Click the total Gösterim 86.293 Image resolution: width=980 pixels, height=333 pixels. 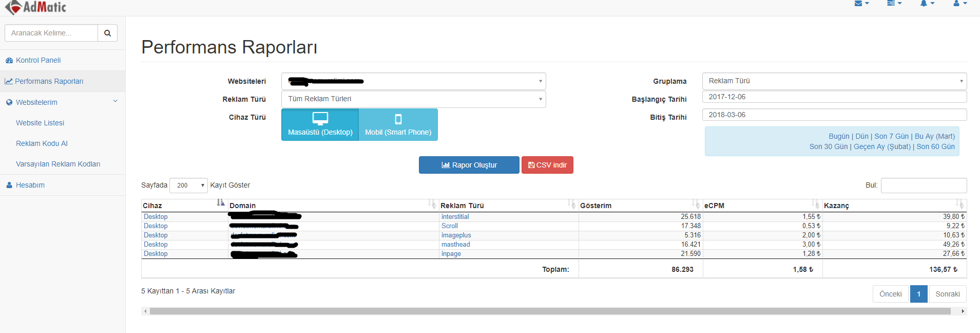(x=682, y=269)
